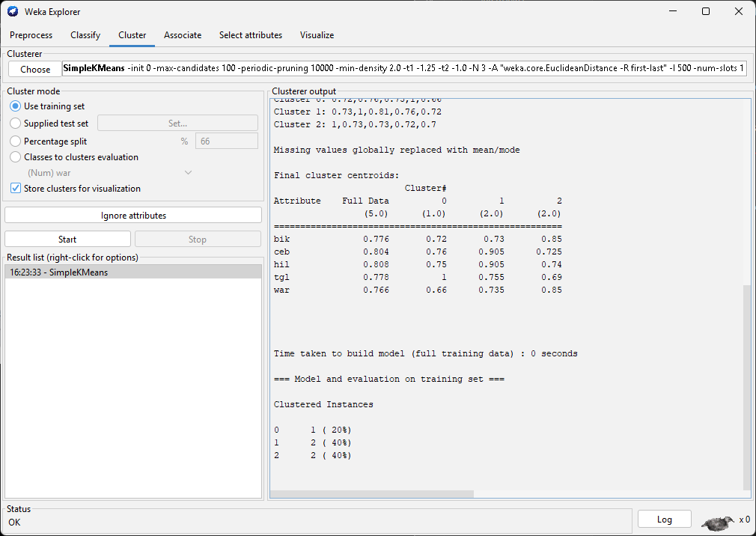Switch to the Preprocess tab
756x536 pixels.
(x=31, y=35)
